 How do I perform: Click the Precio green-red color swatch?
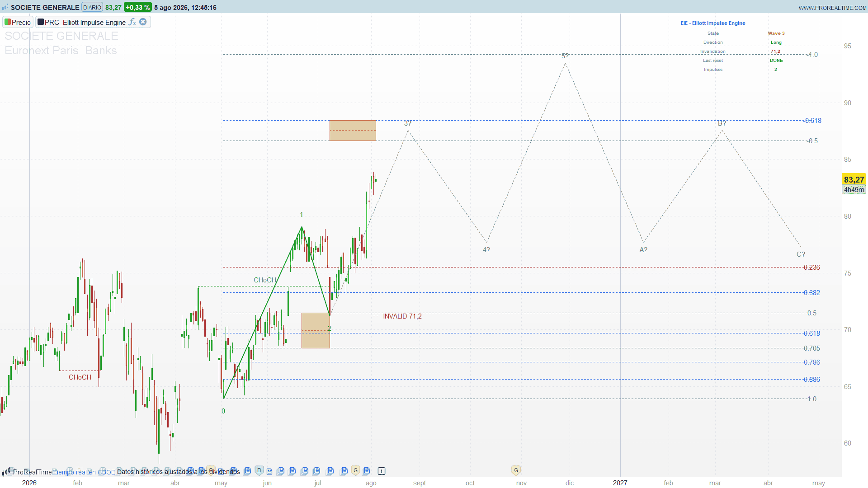[x=8, y=22]
